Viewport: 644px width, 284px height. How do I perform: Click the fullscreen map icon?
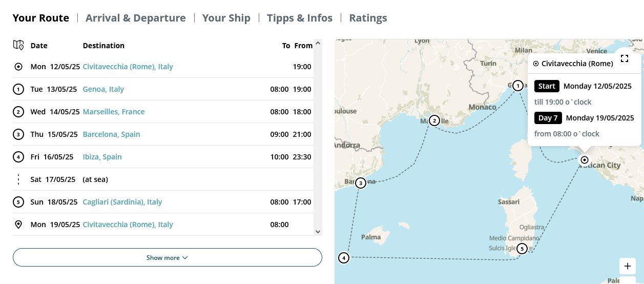(624, 58)
